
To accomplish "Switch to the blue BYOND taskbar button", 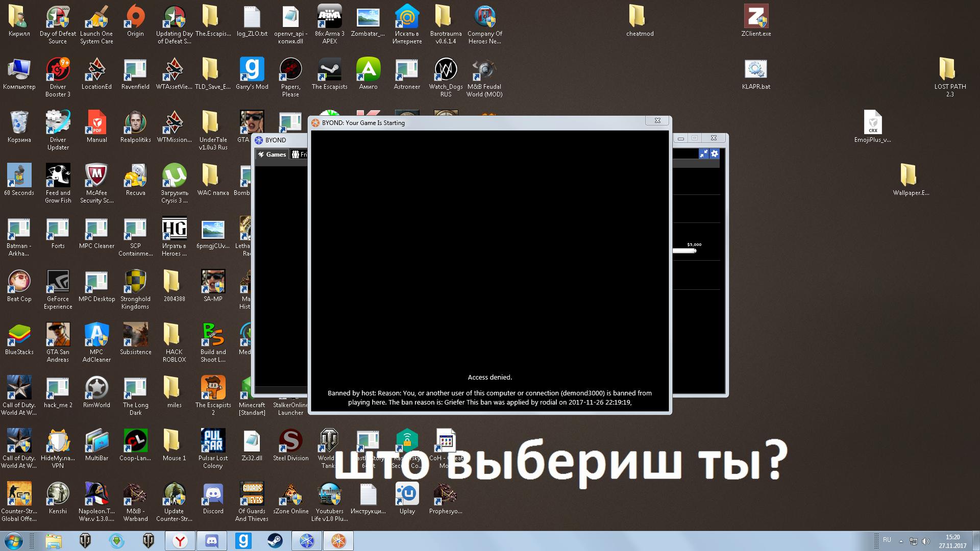I will (x=306, y=541).
